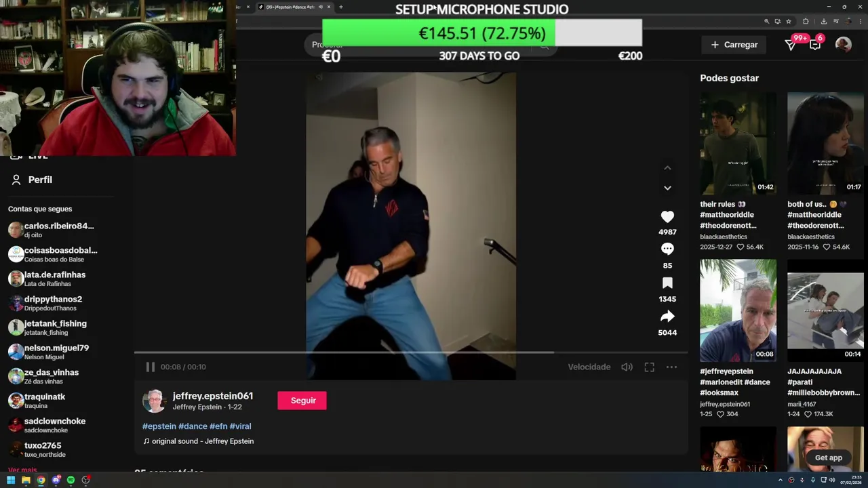Go to next video with down chevron
The width and height of the screenshot is (868, 488).
pos(667,188)
